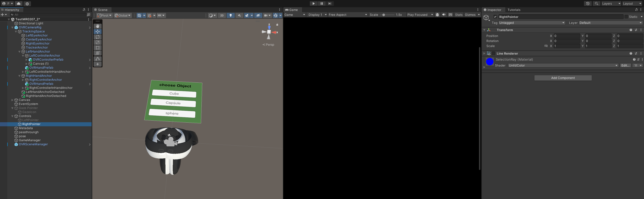Click the material Edit button
This screenshot has height=199, width=644.
(625, 65)
